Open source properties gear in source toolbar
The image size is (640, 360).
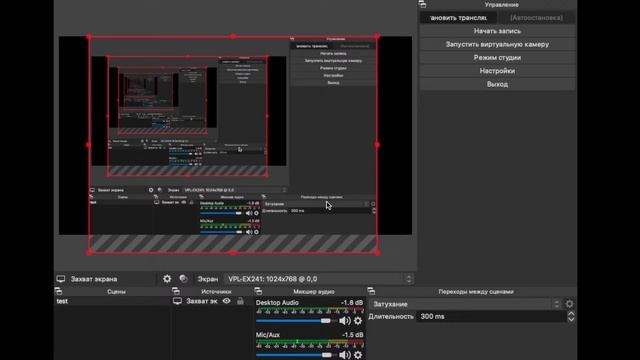(167, 279)
